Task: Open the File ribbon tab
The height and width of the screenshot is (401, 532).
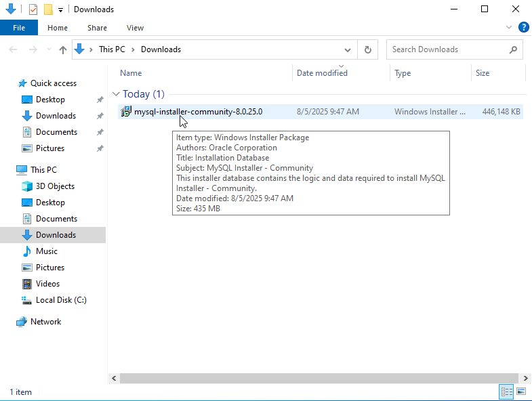Action: coord(19,28)
